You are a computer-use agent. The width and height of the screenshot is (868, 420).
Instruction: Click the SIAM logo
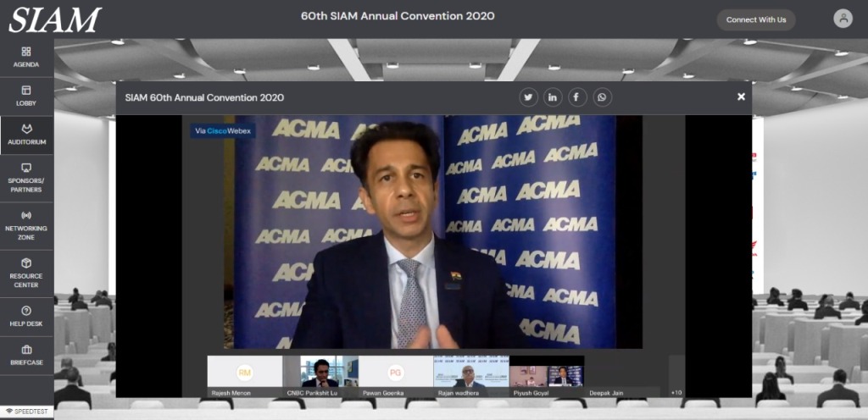[55, 19]
